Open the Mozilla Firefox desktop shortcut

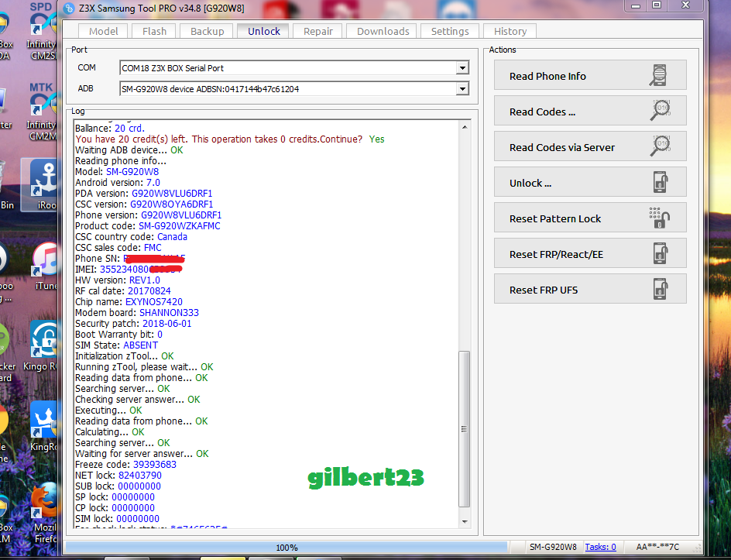coord(44,513)
